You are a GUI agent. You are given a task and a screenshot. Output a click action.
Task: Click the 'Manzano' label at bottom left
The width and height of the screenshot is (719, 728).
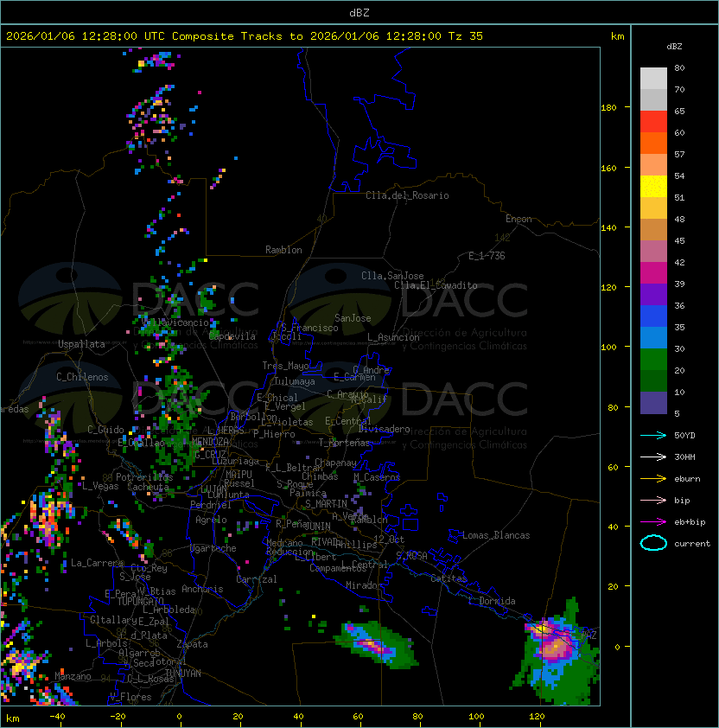73,676
